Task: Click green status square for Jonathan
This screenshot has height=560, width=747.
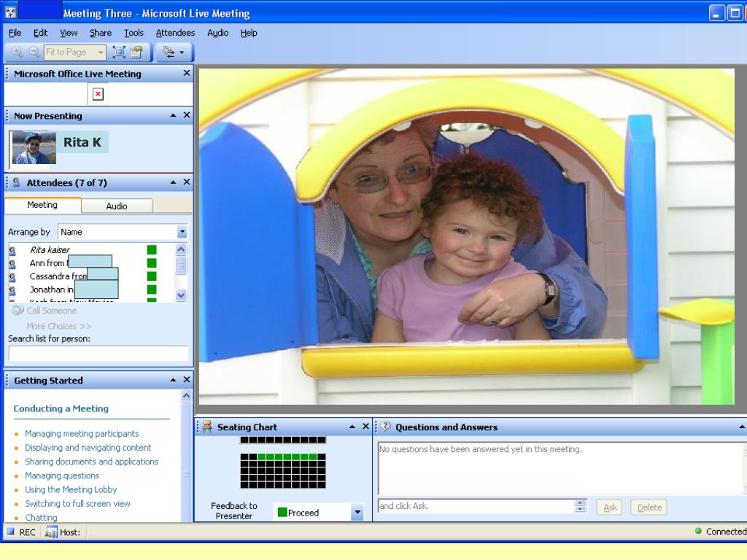Action: pos(152,289)
